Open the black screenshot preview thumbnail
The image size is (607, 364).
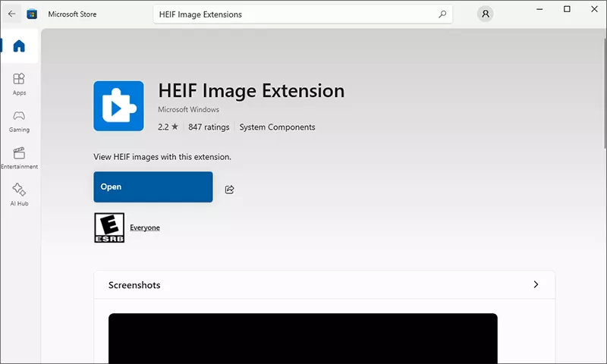tap(303, 338)
